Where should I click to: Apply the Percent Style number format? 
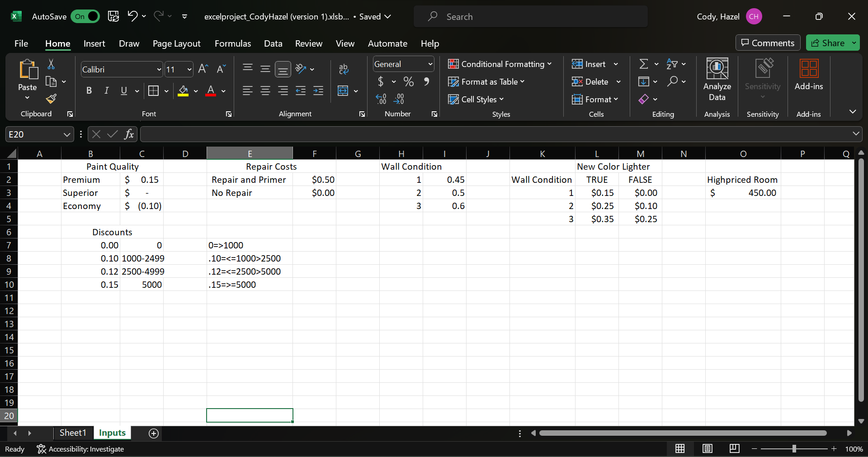pos(408,82)
